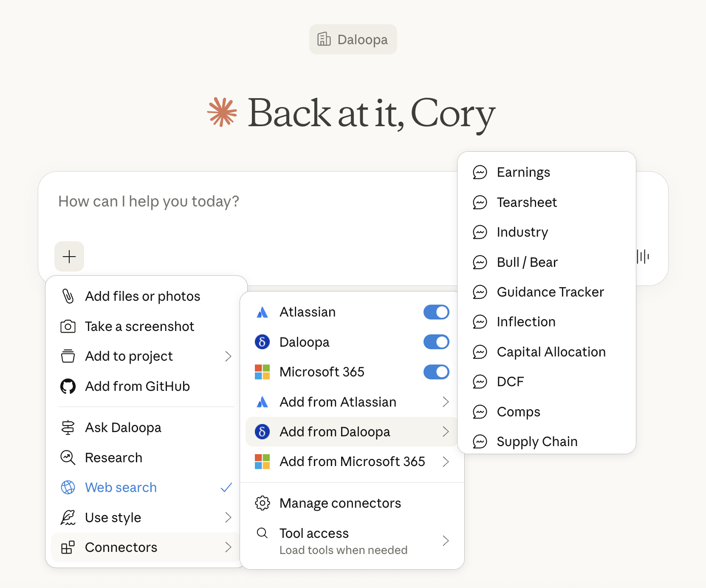Click the camera icon for screenshot
Image resolution: width=706 pixels, height=588 pixels.
[x=68, y=326]
